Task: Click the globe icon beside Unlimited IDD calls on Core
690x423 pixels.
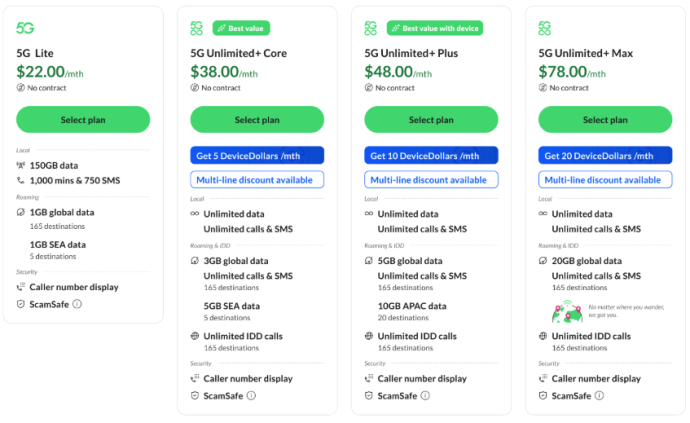Action: pyautogui.click(x=195, y=336)
